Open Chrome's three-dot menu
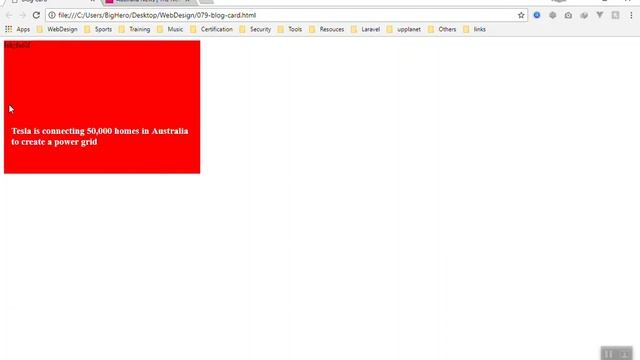640x360 pixels. click(x=631, y=15)
